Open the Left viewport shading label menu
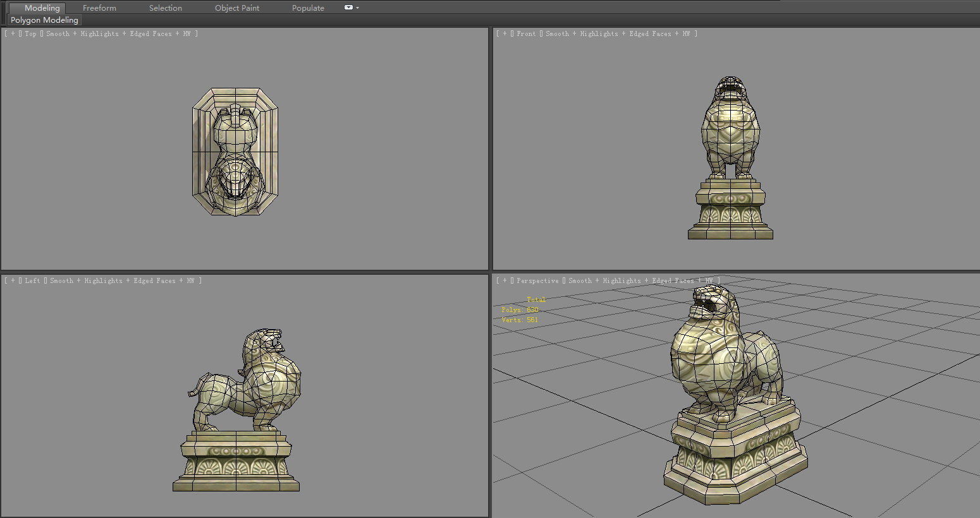 click(x=123, y=280)
